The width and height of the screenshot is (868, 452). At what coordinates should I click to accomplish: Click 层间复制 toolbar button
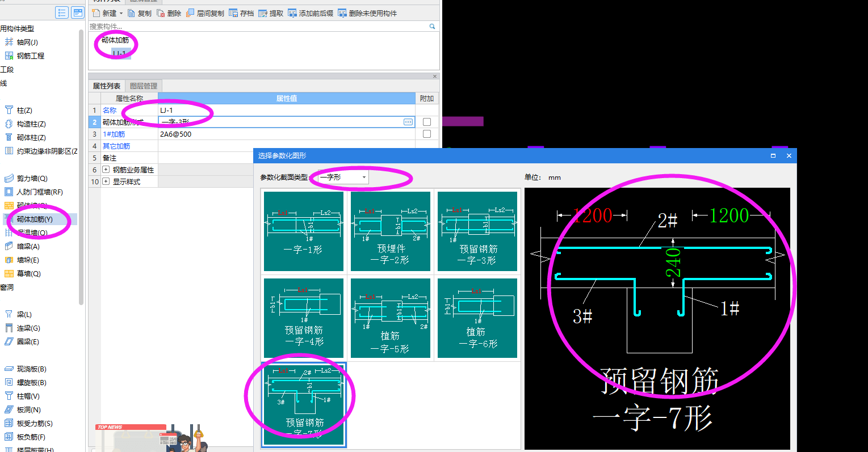pyautogui.click(x=205, y=13)
